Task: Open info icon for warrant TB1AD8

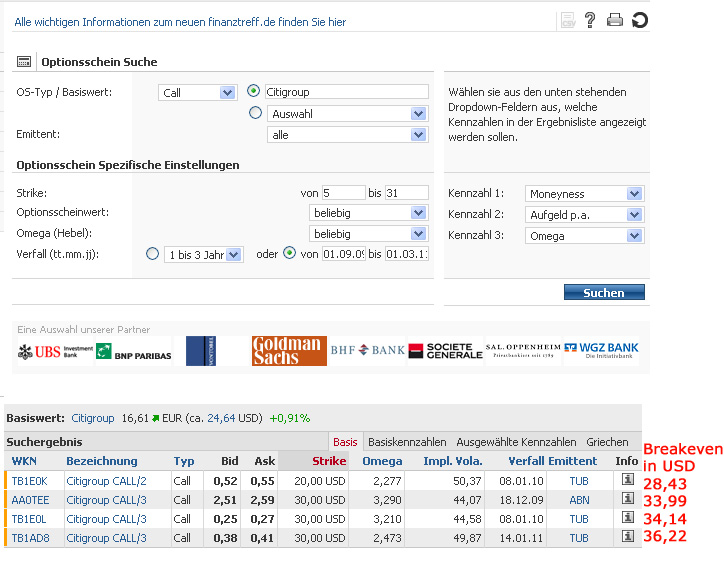Action: (x=628, y=537)
